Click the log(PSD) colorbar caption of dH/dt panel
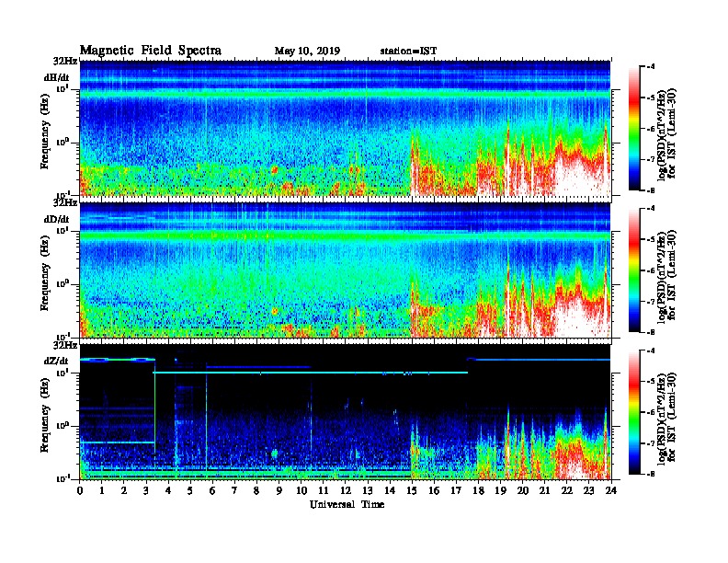This screenshot has height=563, width=728. (x=665, y=134)
